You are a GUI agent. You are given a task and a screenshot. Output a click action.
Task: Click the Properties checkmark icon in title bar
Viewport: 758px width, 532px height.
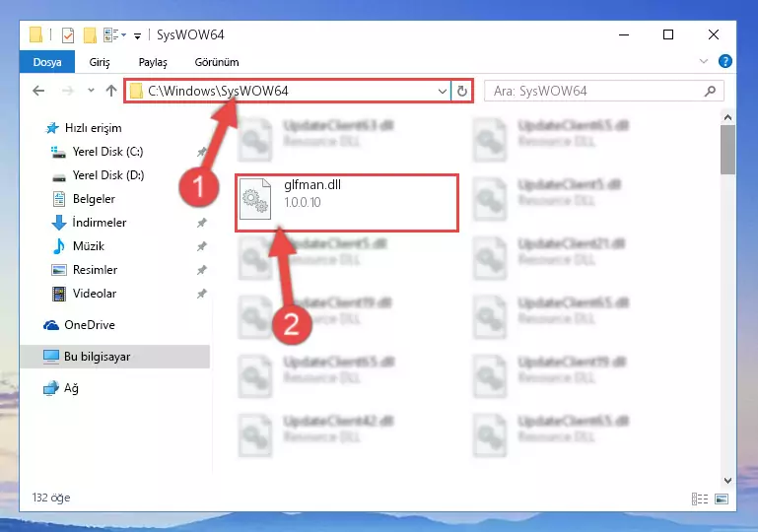click(x=68, y=35)
